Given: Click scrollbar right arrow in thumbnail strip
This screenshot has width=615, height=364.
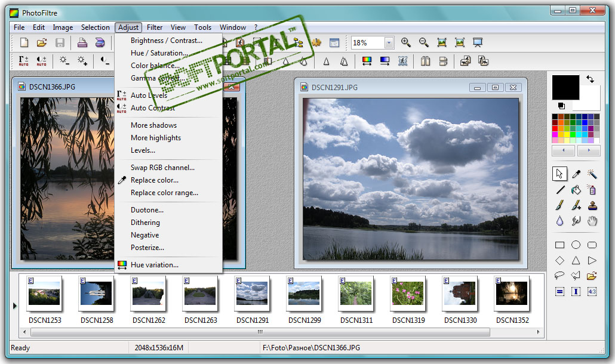Looking at the screenshot, I should pos(538,332).
